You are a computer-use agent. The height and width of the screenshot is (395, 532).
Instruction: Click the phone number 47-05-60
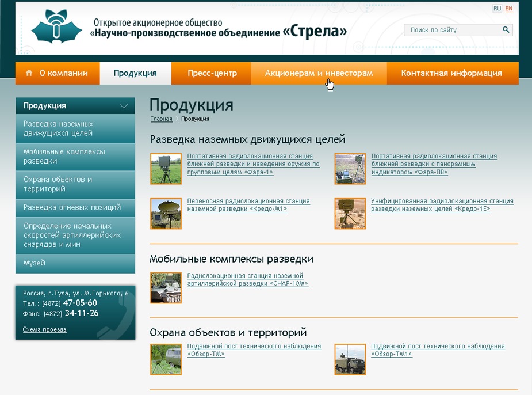point(80,303)
